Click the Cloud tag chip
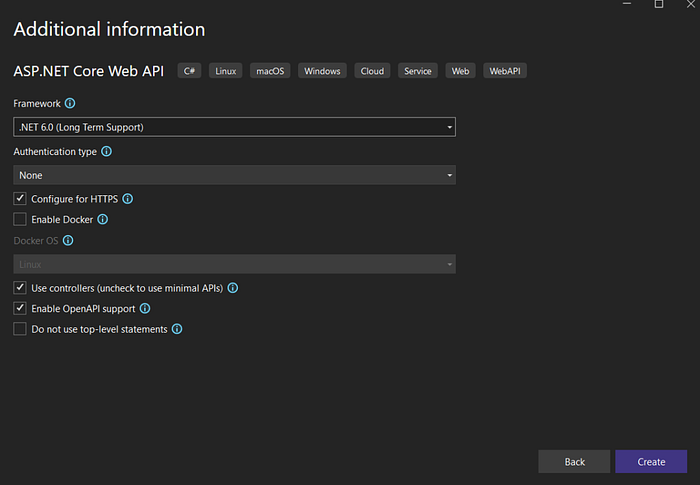 click(x=372, y=71)
